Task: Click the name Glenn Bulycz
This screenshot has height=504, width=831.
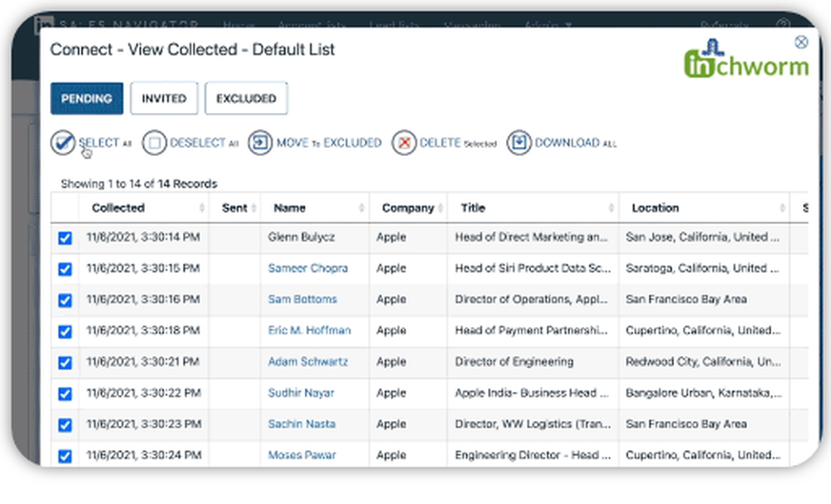Action: point(302,237)
